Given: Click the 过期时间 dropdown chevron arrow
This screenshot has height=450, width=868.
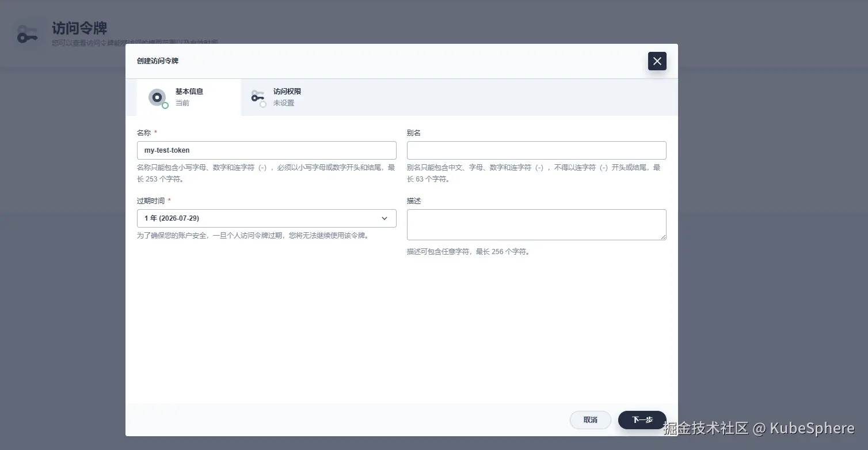Looking at the screenshot, I should [384, 218].
